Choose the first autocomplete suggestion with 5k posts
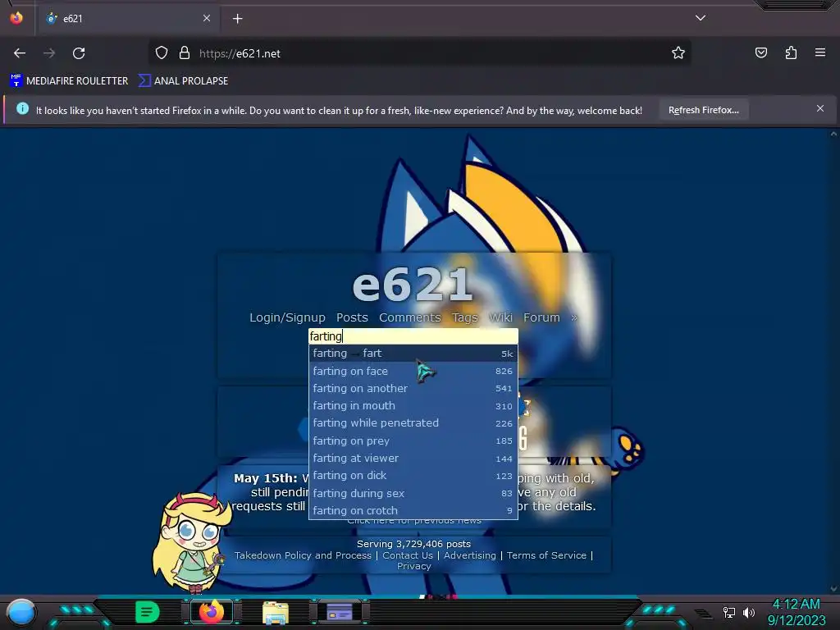840x630 pixels. tap(413, 353)
